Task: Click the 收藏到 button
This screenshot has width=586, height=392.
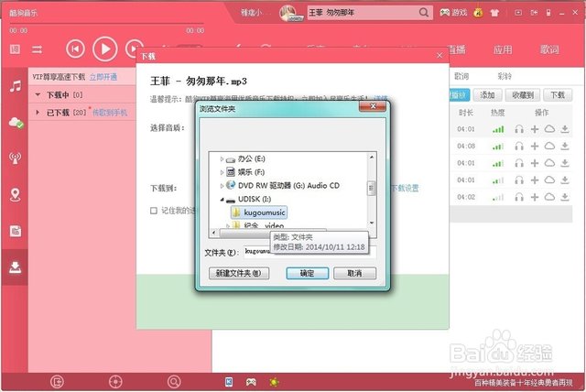Action: point(523,95)
